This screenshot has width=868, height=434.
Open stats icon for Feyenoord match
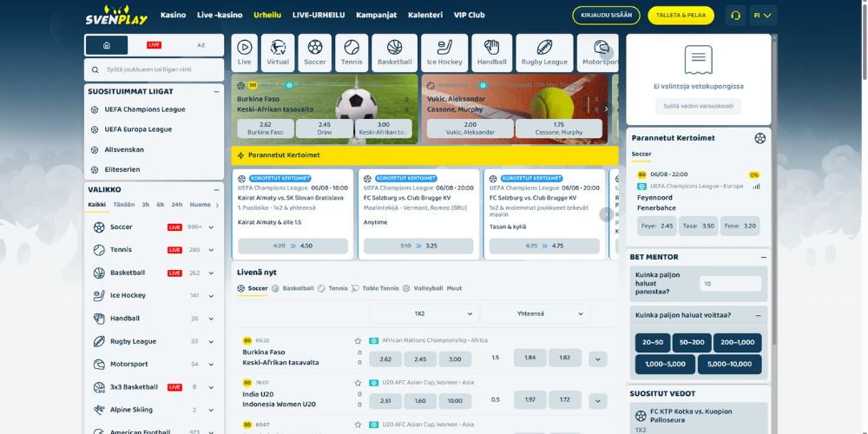[756, 187]
